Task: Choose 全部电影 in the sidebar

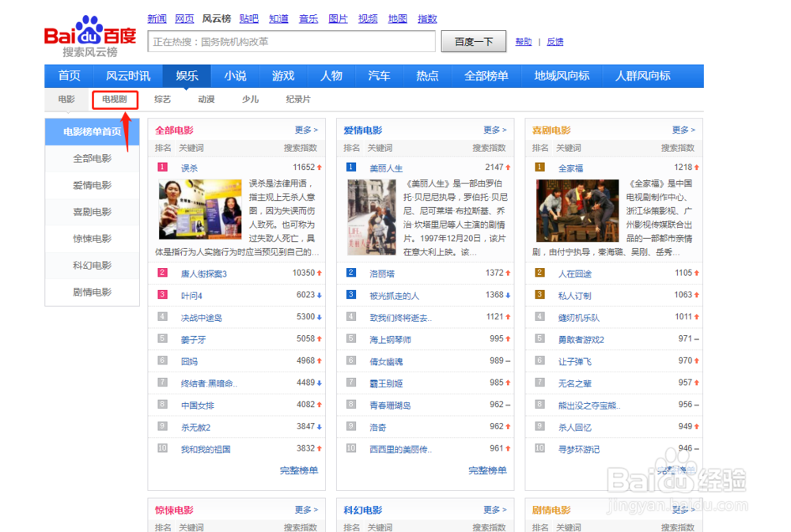Action: click(x=93, y=158)
